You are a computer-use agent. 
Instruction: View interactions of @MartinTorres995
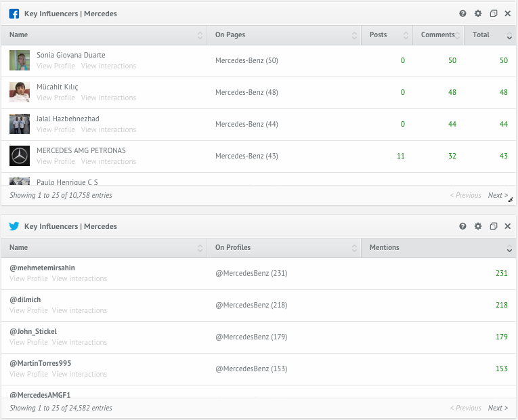tap(79, 374)
